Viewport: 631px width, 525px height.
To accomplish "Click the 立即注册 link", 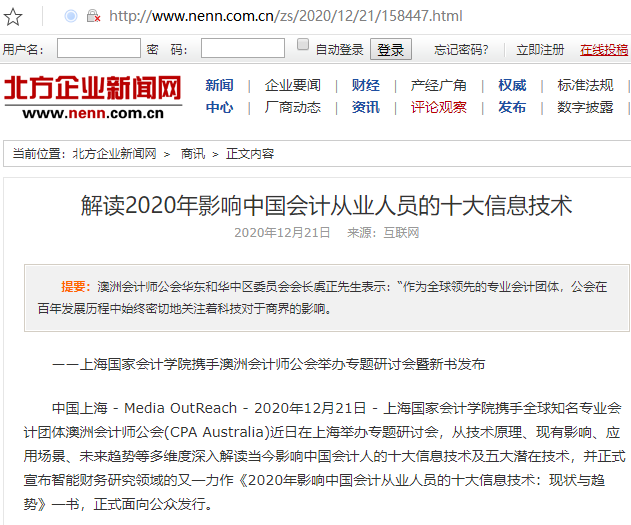I will tap(540, 50).
